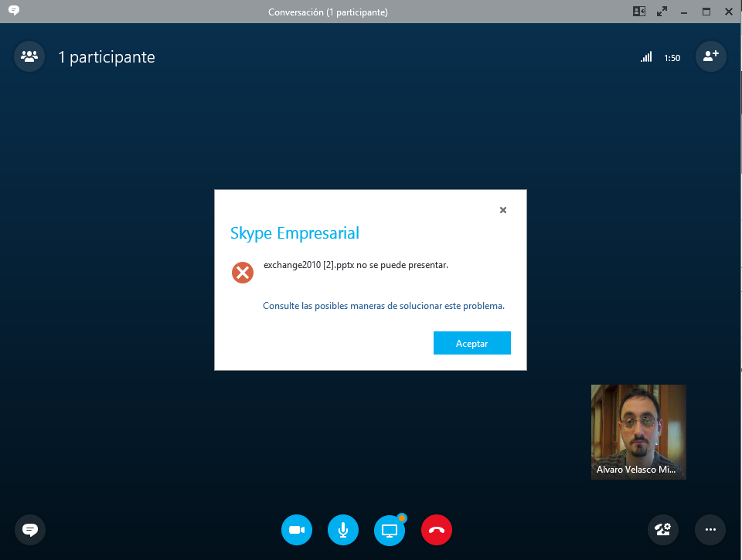
Task: Pop out the video gallery layout icon
Action: point(639,12)
